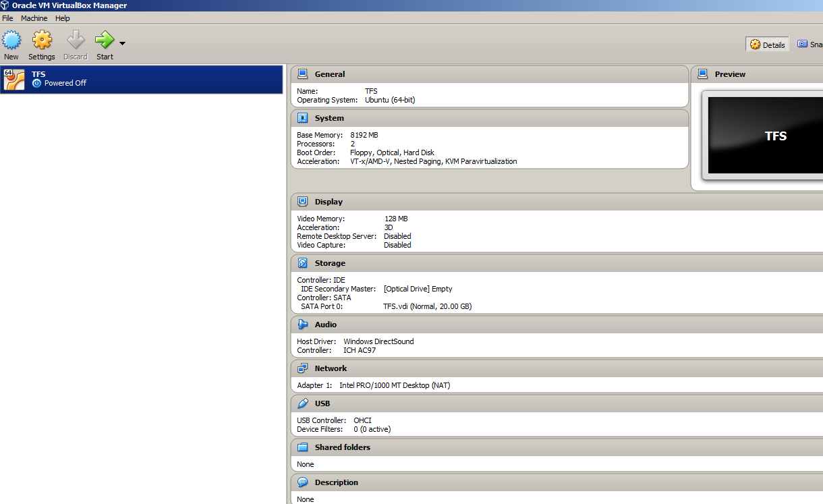Click the Processors value '2'

click(353, 144)
